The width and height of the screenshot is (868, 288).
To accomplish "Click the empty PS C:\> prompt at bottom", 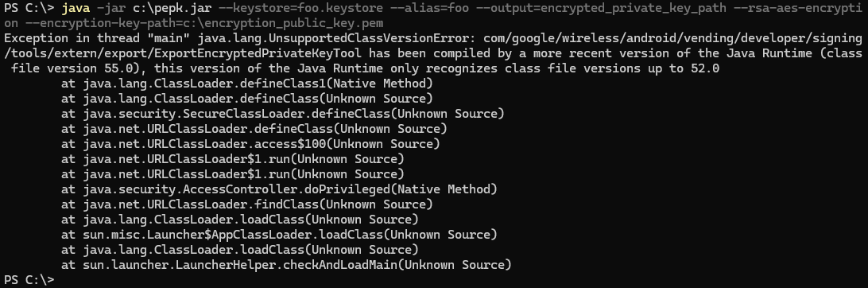I will pyautogui.click(x=29, y=280).
